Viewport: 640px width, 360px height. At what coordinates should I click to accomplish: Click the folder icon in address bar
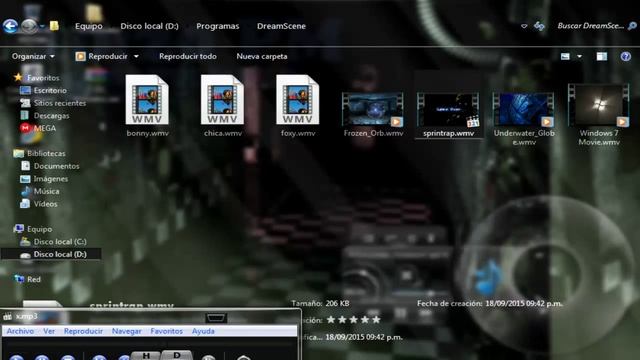(x=54, y=26)
